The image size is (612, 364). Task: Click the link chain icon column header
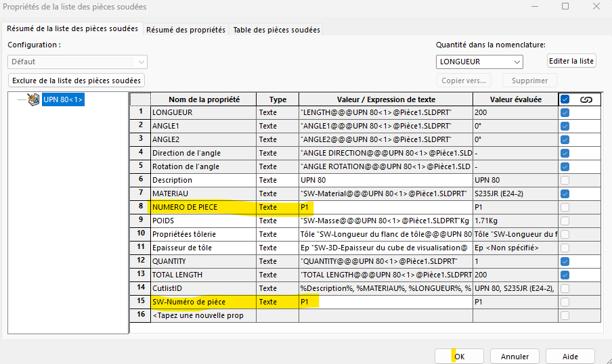[586, 99]
